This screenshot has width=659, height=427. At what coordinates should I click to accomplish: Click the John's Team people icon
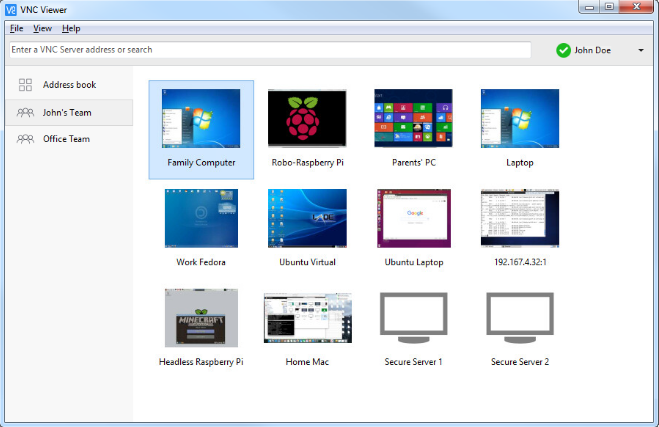point(25,112)
